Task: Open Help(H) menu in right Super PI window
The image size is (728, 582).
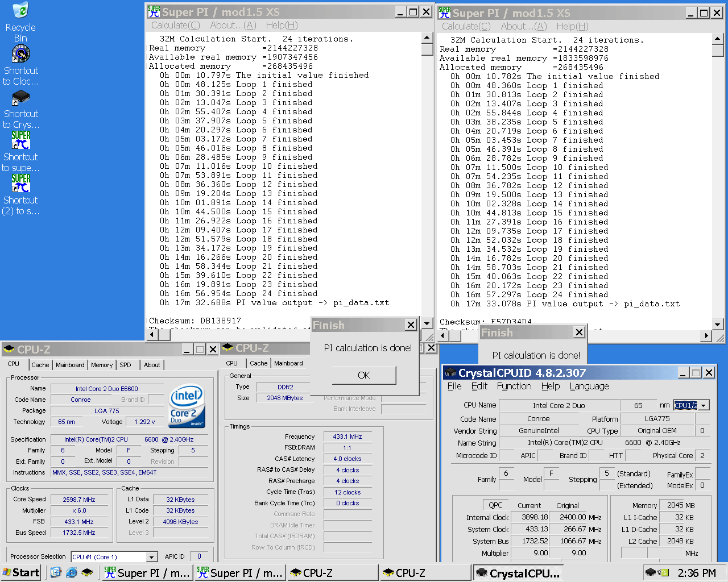Action: click(x=572, y=26)
